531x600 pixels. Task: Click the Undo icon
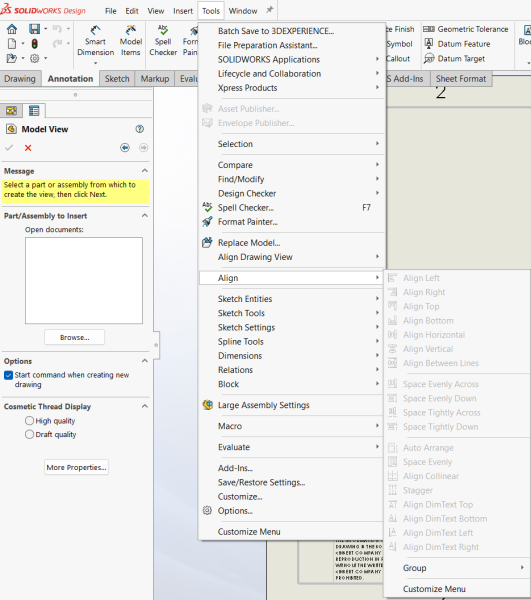[x=57, y=29]
